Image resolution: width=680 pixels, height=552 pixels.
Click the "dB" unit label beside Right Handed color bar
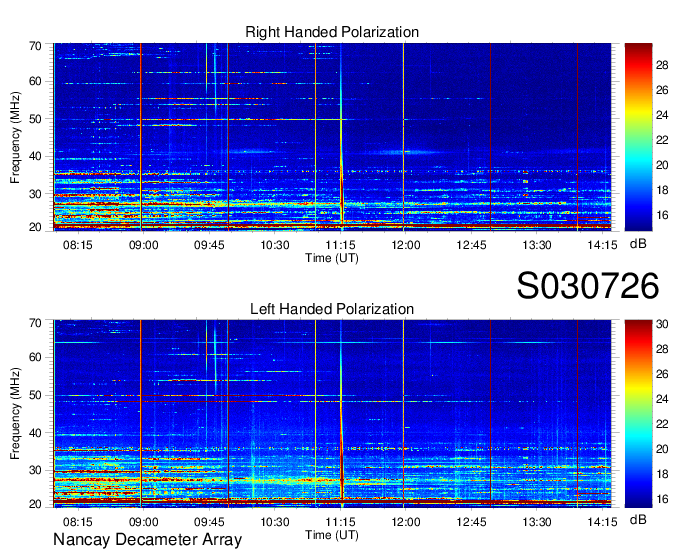(x=638, y=244)
